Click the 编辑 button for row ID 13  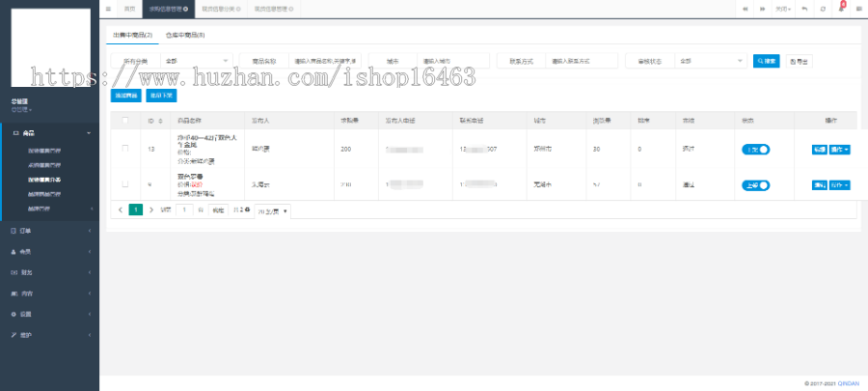tap(819, 150)
